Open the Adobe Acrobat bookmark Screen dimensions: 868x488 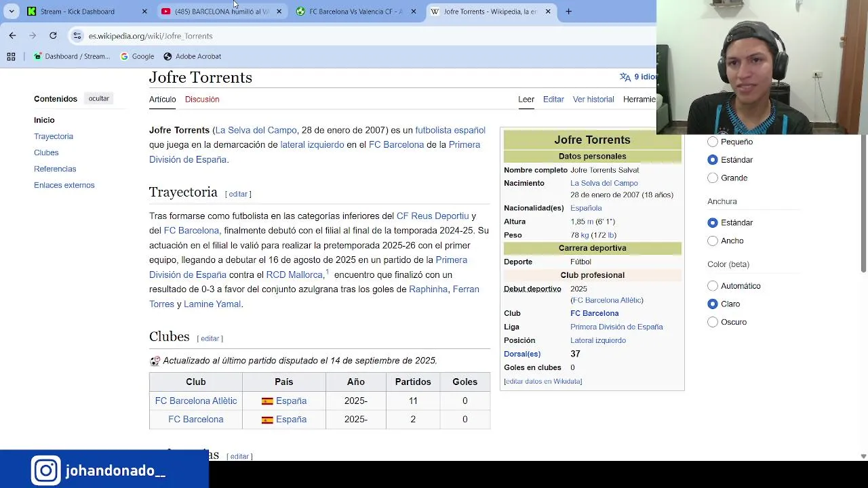coord(193,56)
